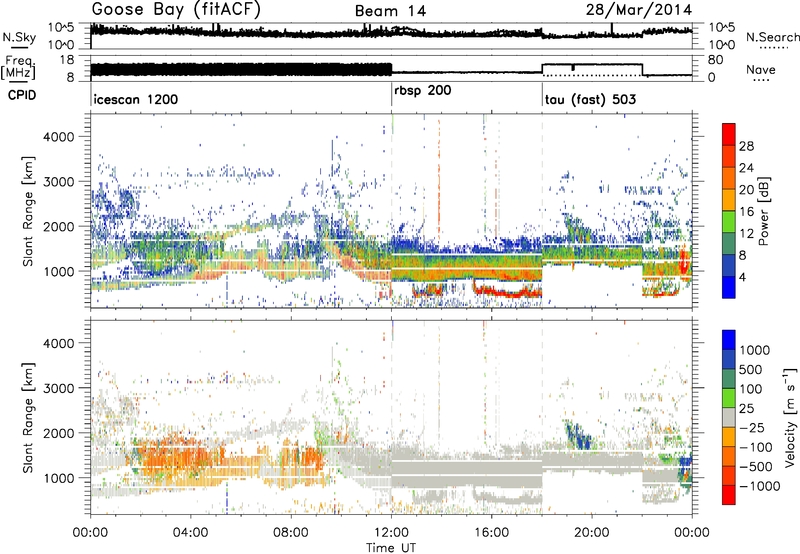800x554 pixels.
Task: Select the 'N.Search' legend label
Action: [773, 37]
